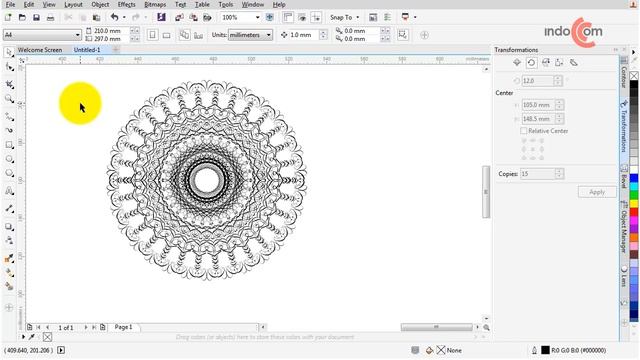Click the Publish to PDF icon
The width and height of the screenshot is (640, 360).
[207, 17]
